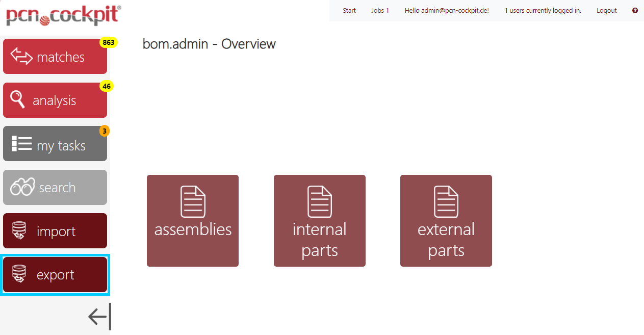Click the document icon on assemblies tile
Image resolution: width=644 pixels, height=335 pixels.
click(x=193, y=202)
